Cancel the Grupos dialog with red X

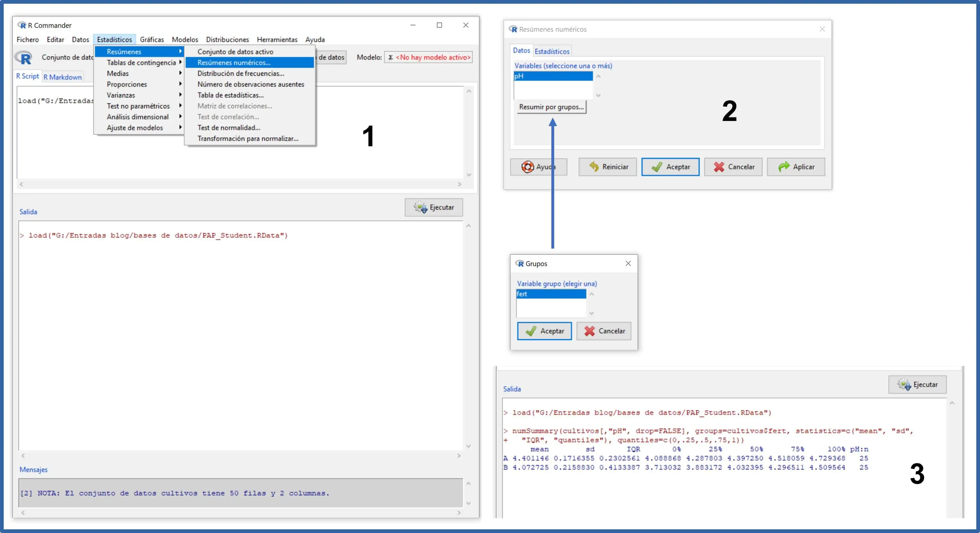point(603,331)
